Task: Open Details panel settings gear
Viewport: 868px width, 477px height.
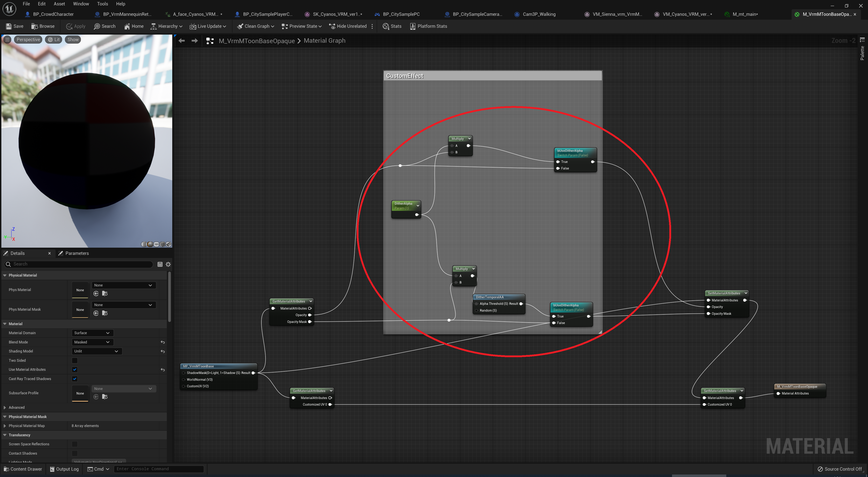Action: [x=168, y=264]
